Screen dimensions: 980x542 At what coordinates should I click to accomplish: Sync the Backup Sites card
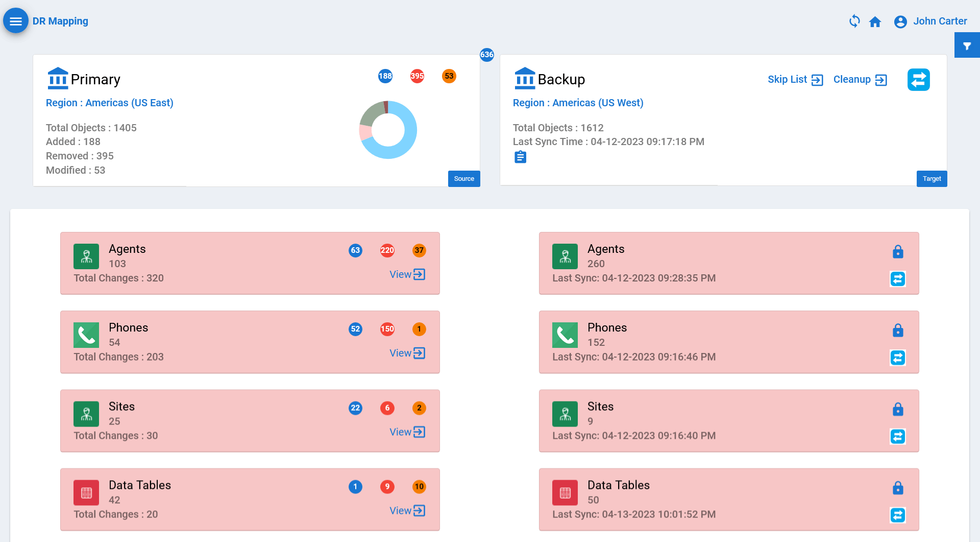[x=898, y=436]
